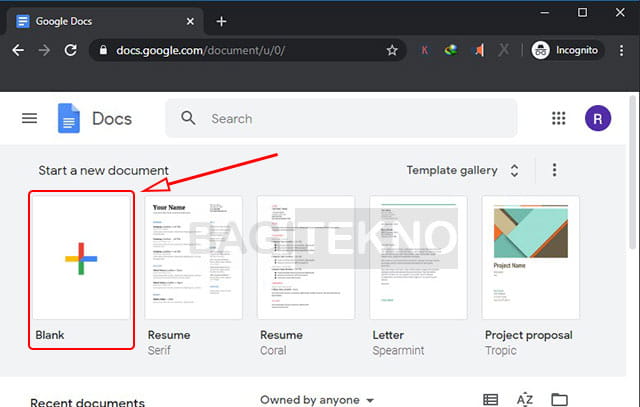Minimize the browser window
This screenshot has width=640, height=407.
(x=544, y=13)
